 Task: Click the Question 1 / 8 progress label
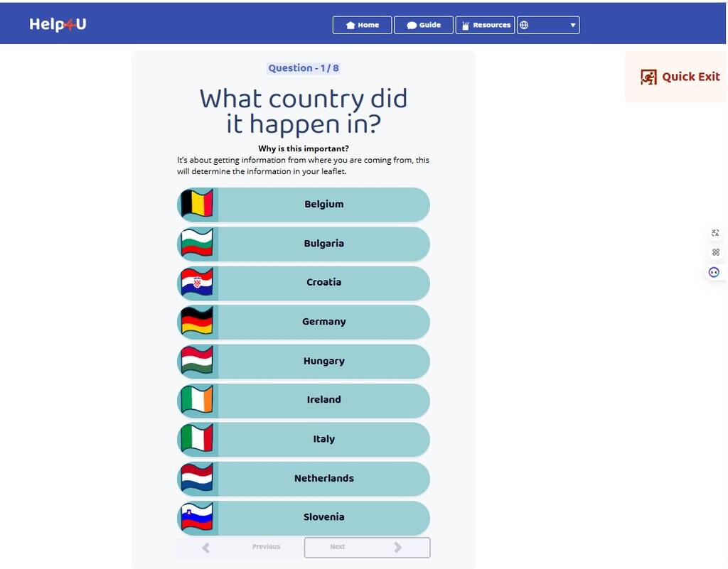tap(304, 68)
